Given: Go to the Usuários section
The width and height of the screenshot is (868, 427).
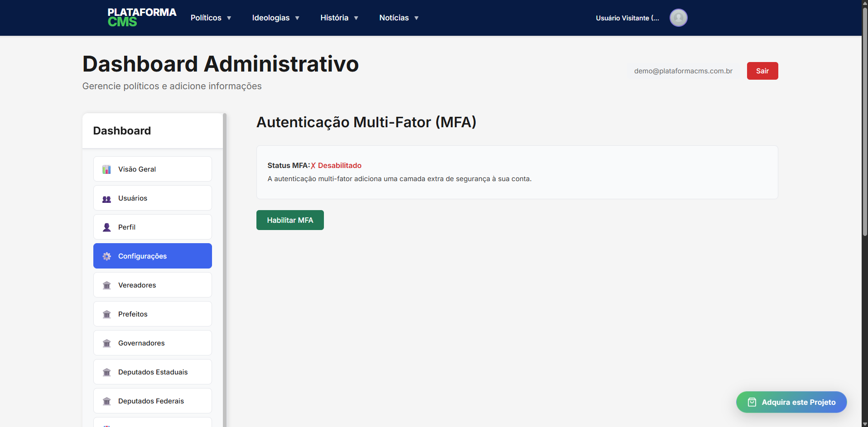Looking at the screenshot, I should [153, 198].
